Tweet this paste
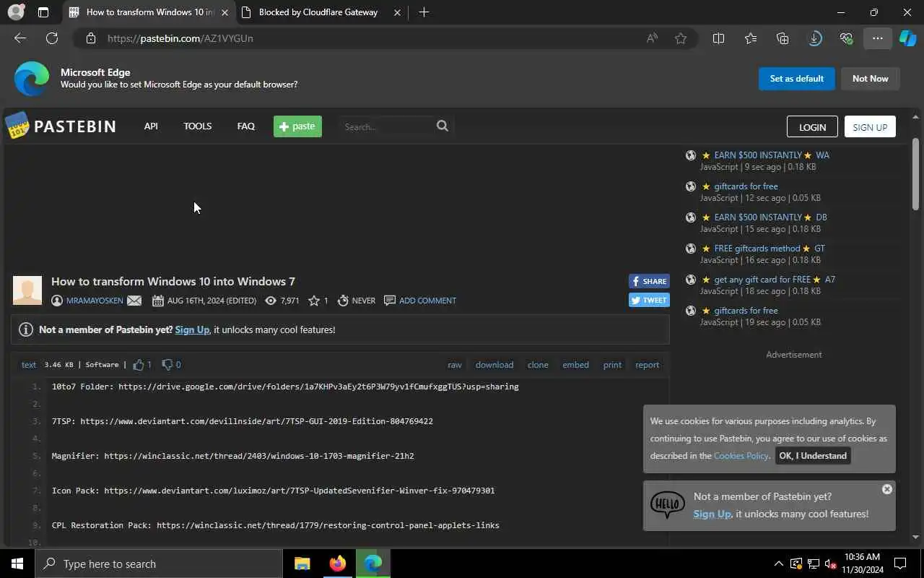Image resolution: width=924 pixels, height=578 pixels. [x=649, y=300]
